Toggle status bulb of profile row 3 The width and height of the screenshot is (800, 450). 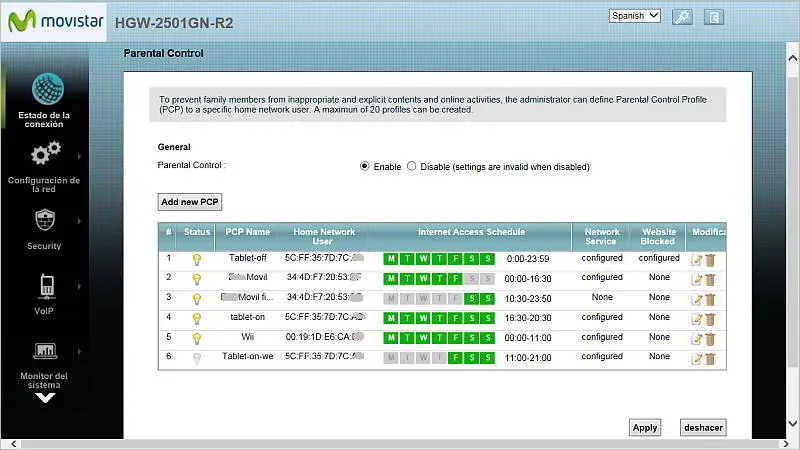click(197, 299)
